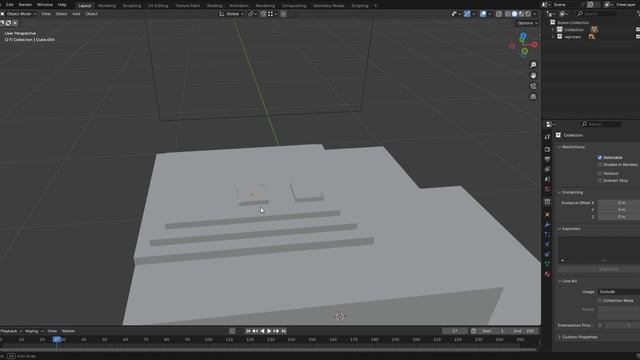Toggle the Selectable checkbox
This screenshot has height=360, width=640.
[x=600, y=158]
